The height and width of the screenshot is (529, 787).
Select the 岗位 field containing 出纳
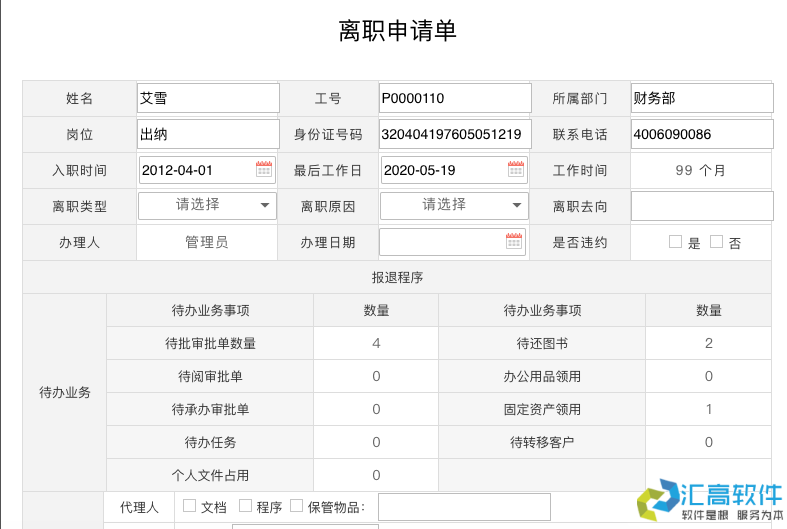pyautogui.click(x=208, y=134)
